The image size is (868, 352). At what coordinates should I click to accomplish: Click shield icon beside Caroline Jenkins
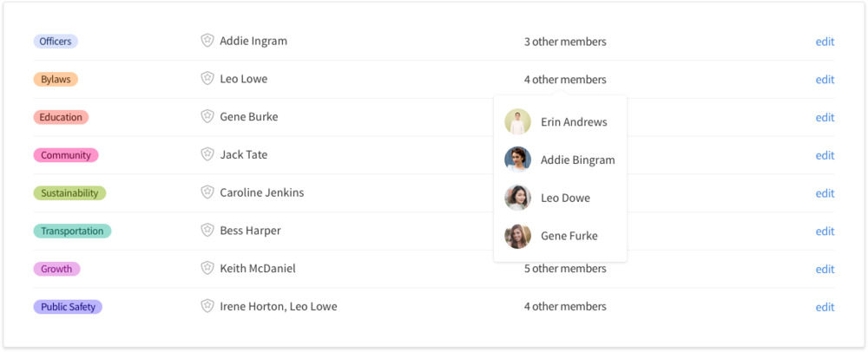[207, 192]
